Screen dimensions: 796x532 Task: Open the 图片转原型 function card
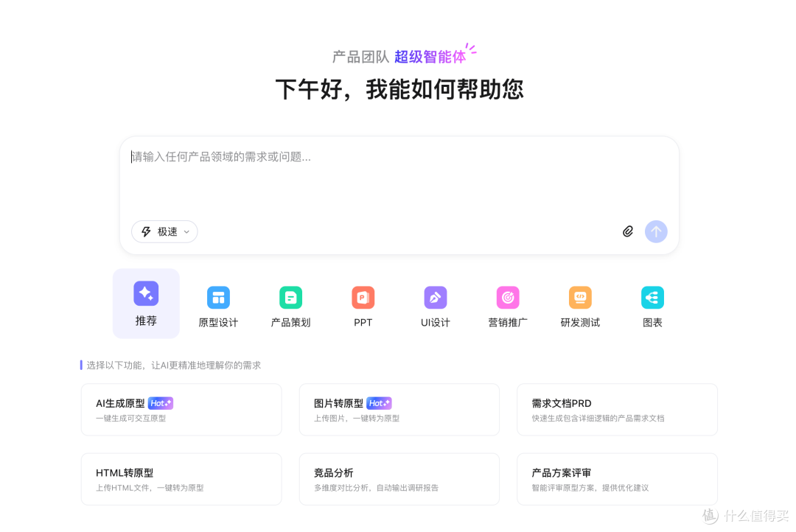[399, 410]
